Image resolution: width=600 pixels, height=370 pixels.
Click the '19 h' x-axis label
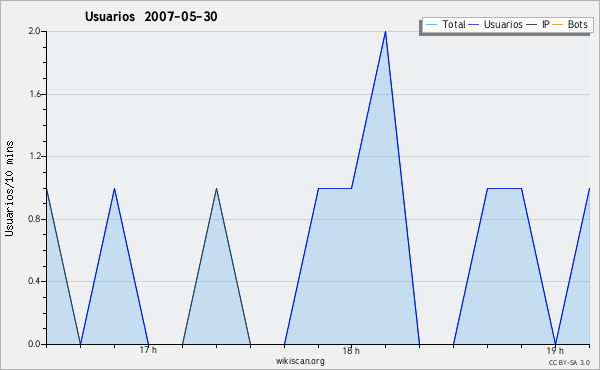tap(554, 350)
